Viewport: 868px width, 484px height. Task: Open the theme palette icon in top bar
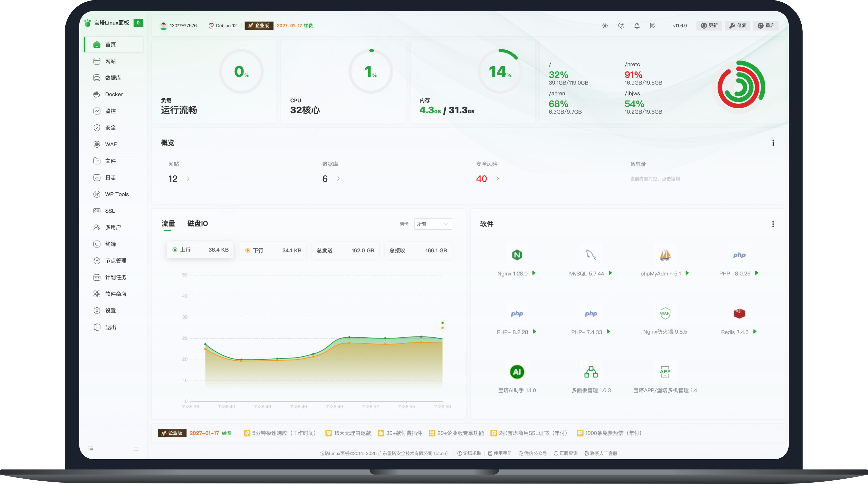[x=621, y=25]
